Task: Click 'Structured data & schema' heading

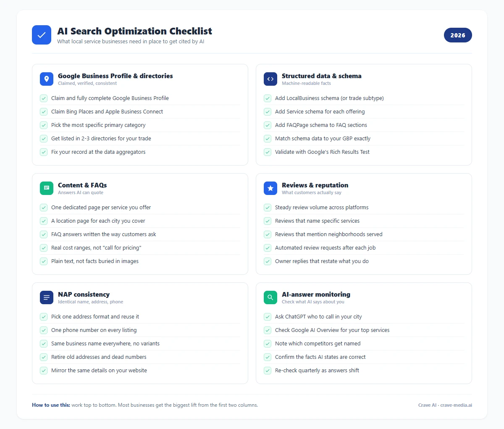Action: pyautogui.click(x=322, y=76)
